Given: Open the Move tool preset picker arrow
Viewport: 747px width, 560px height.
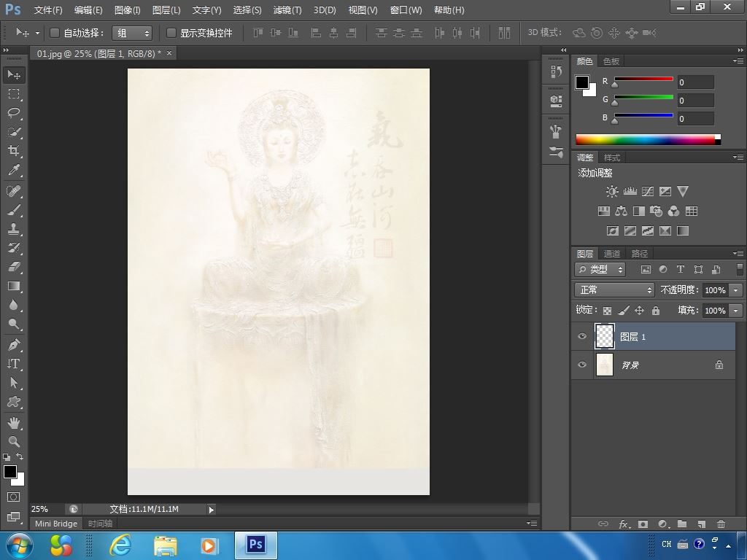Looking at the screenshot, I should pyautogui.click(x=37, y=33).
